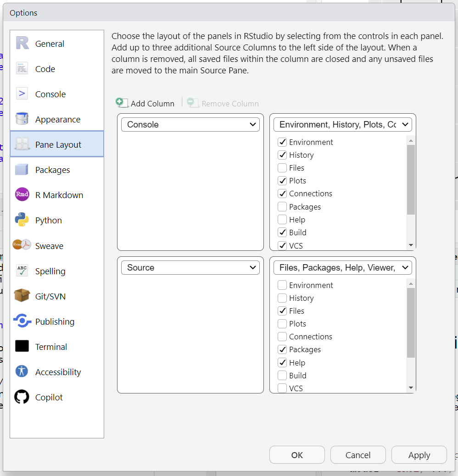The height and width of the screenshot is (476, 458).
Task: Open the General options section
Action: (x=57, y=44)
